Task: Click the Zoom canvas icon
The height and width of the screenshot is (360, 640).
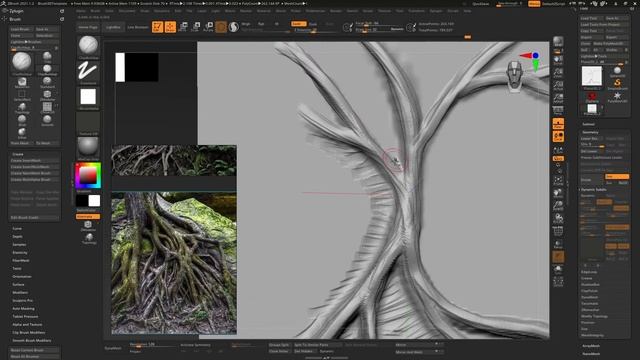Action: (x=558, y=73)
